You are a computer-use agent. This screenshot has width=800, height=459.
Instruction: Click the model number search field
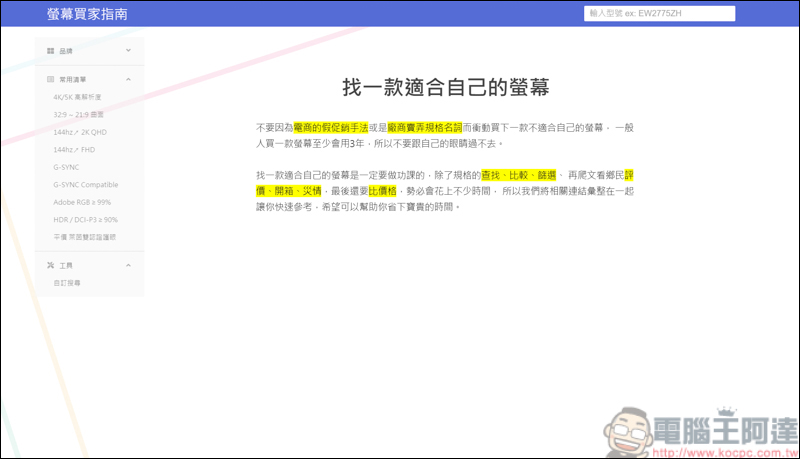659,14
